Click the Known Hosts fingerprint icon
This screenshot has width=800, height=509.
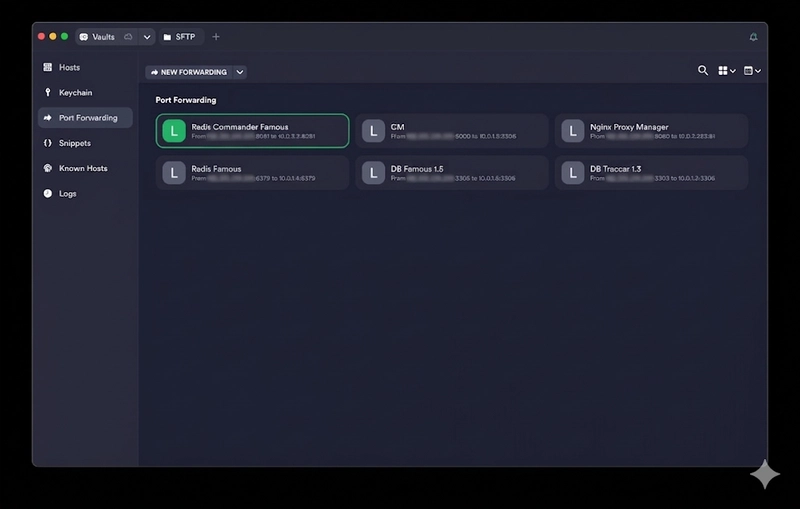click(47, 168)
